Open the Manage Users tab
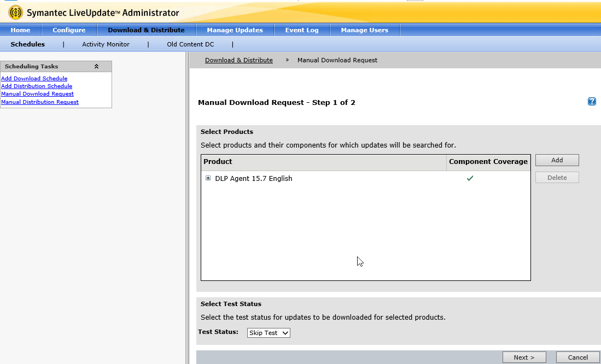 pyautogui.click(x=365, y=30)
